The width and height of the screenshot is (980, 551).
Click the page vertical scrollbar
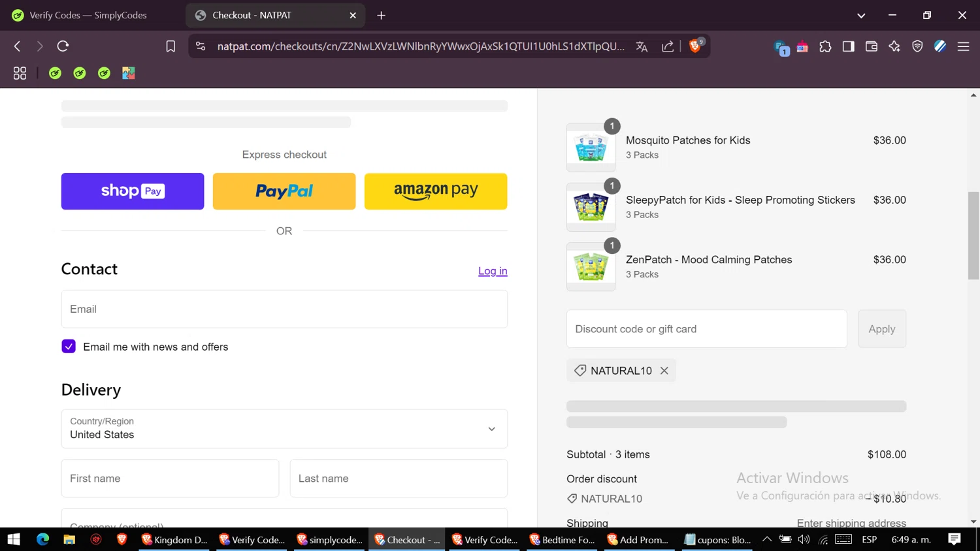click(973, 236)
